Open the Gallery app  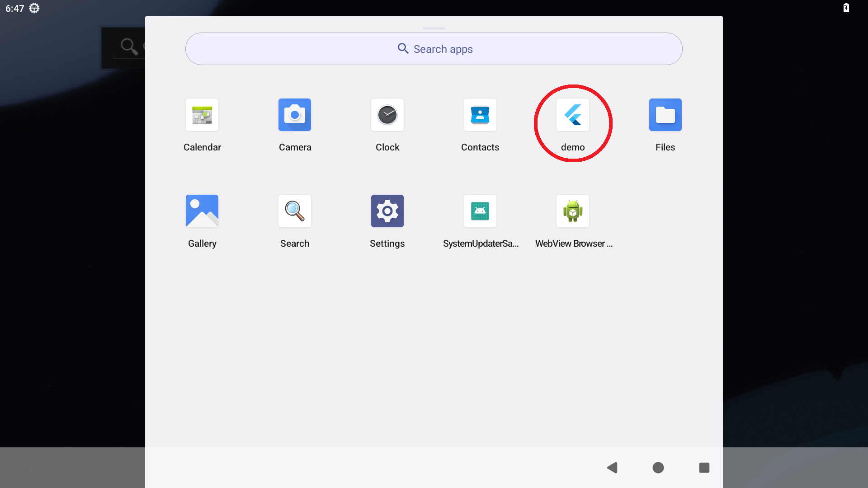click(202, 211)
